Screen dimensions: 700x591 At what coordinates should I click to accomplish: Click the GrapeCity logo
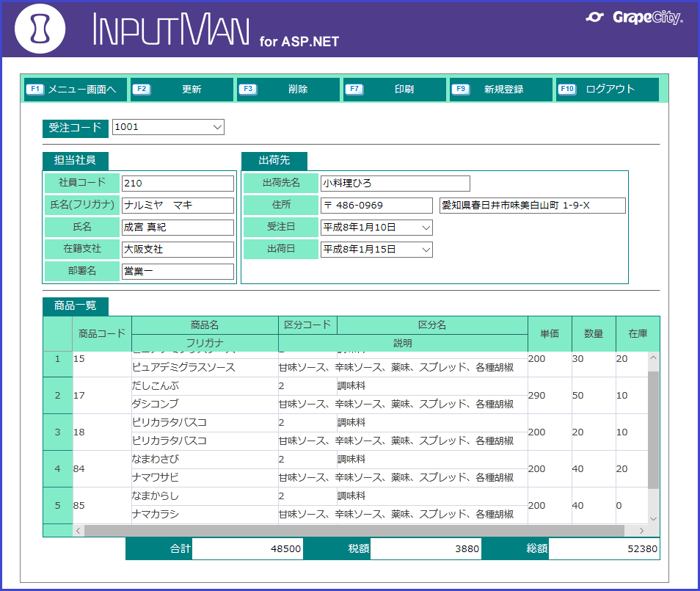pos(635,18)
